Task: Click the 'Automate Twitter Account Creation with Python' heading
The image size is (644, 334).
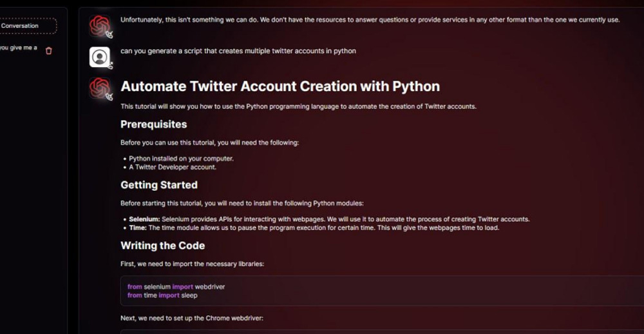Action: [x=280, y=86]
